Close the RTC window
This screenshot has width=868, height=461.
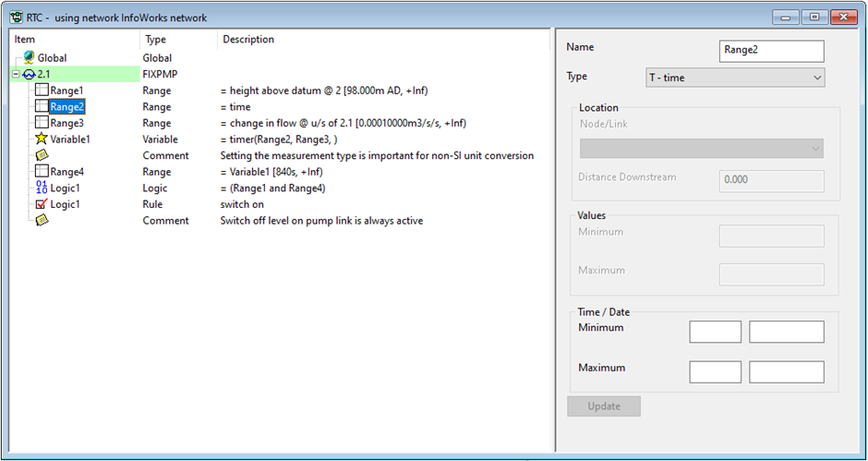(844, 18)
